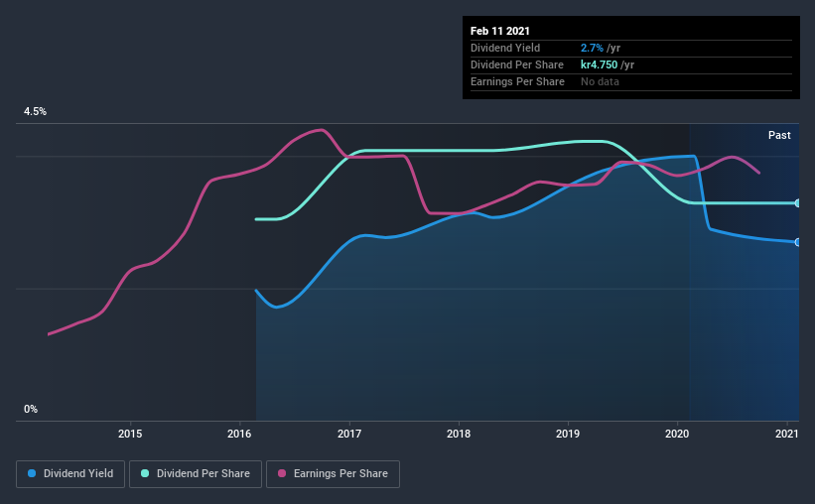Select the 2019 x-axis label
This screenshot has width=815, height=504.
point(568,434)
